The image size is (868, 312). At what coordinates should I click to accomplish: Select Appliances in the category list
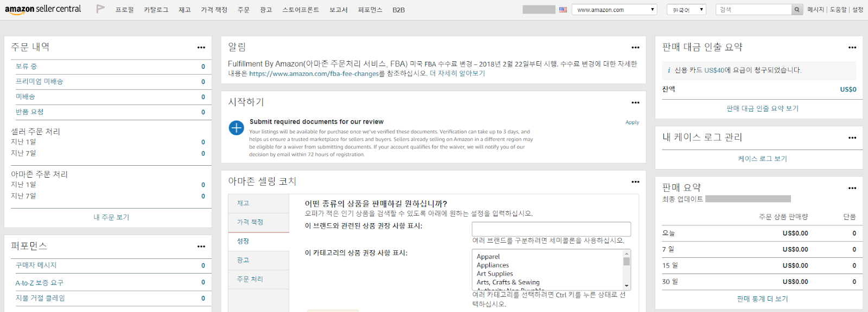[x=493, y=265]
